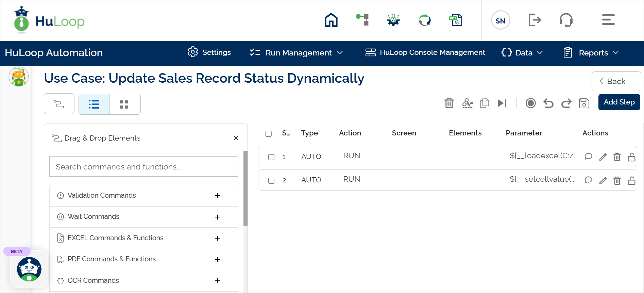Viewport: 644px width, 293px height.
Task: Open the hamburger menu
Action: coord(608,20)
